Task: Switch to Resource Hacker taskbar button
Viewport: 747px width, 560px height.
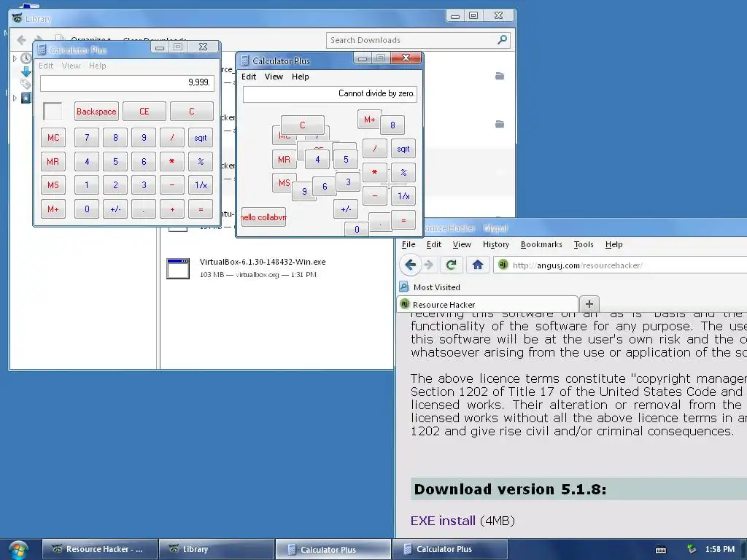Action: point(100,549)
